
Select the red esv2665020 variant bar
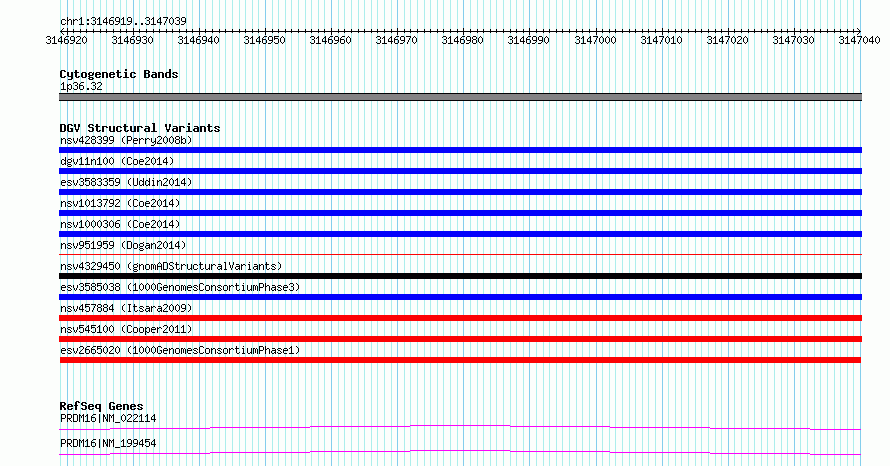460,360
